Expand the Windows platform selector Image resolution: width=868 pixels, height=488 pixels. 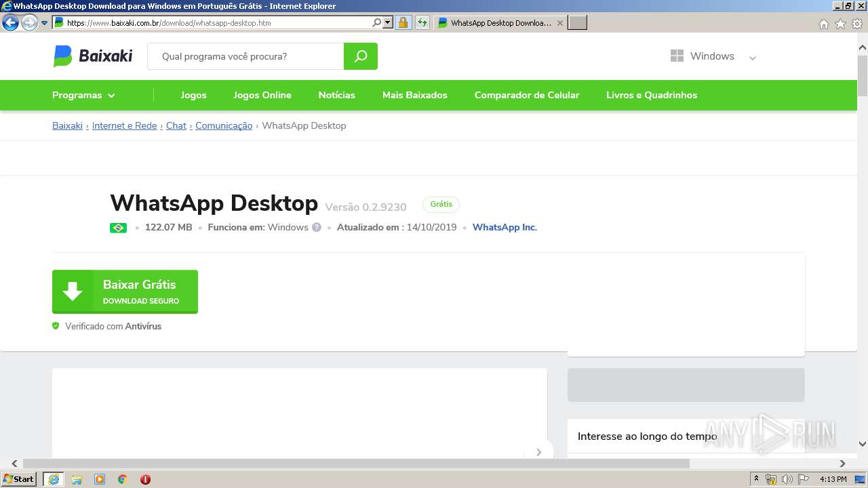tap(713, 56)
